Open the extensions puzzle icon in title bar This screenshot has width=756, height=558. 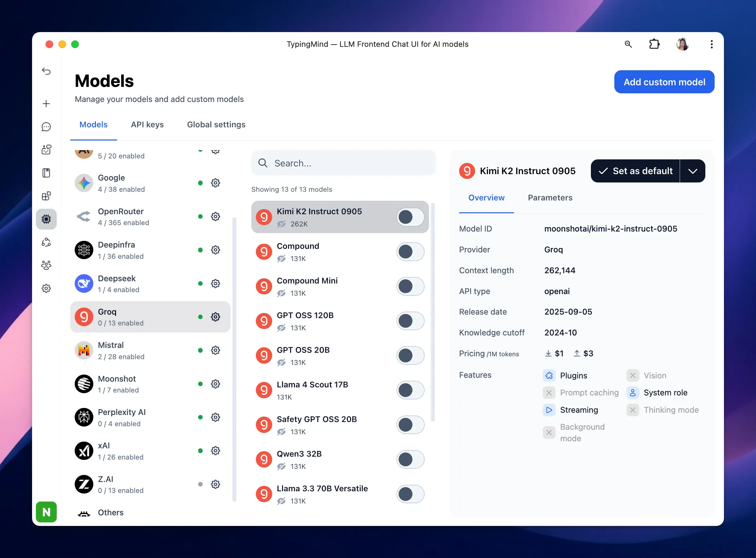pyautogui.click(x=654, y=44)
